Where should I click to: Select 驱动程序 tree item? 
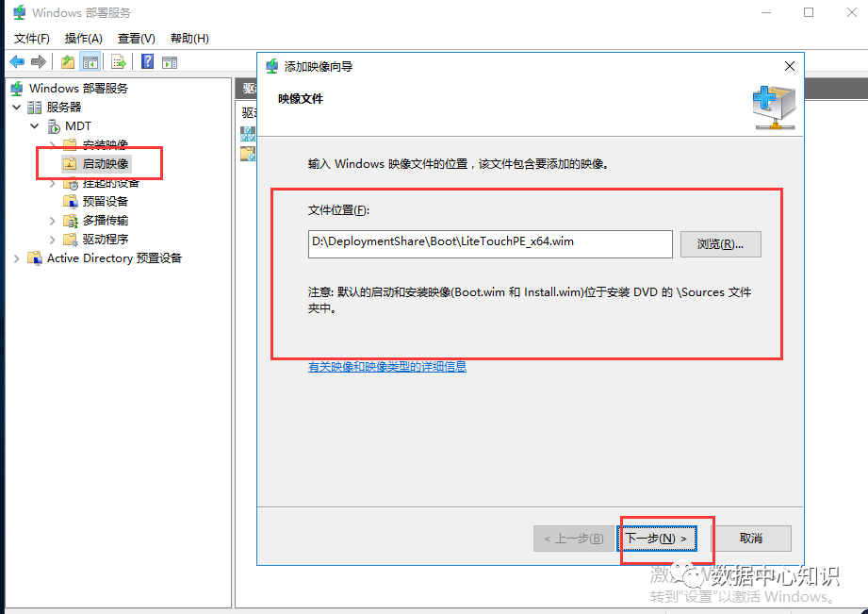[x=106, y=240]
